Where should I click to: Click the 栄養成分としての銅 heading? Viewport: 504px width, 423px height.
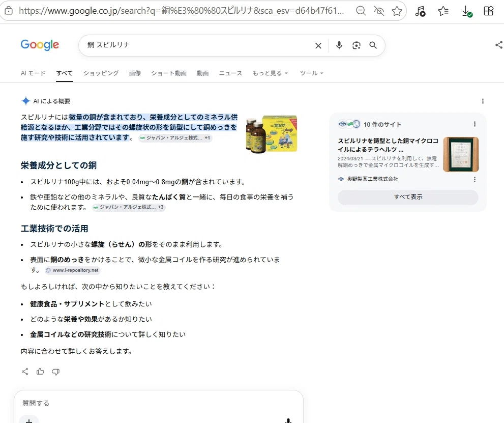click(x=58, y=165)
